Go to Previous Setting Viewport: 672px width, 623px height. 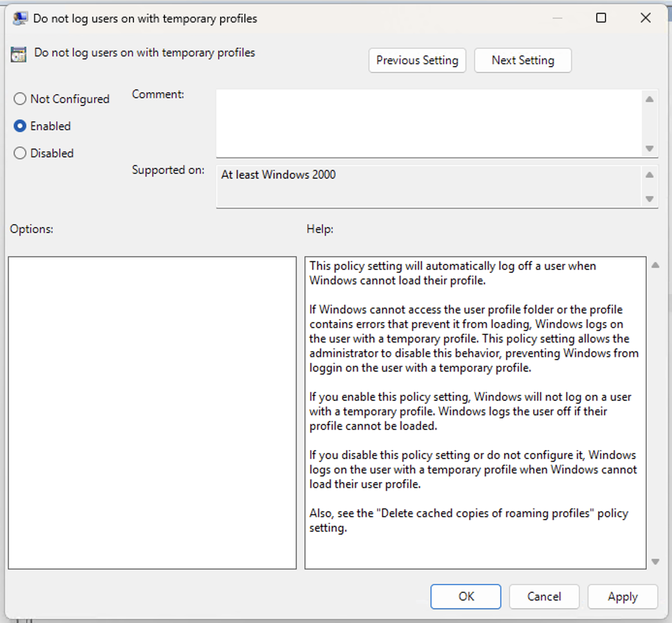tap(417, 60)
